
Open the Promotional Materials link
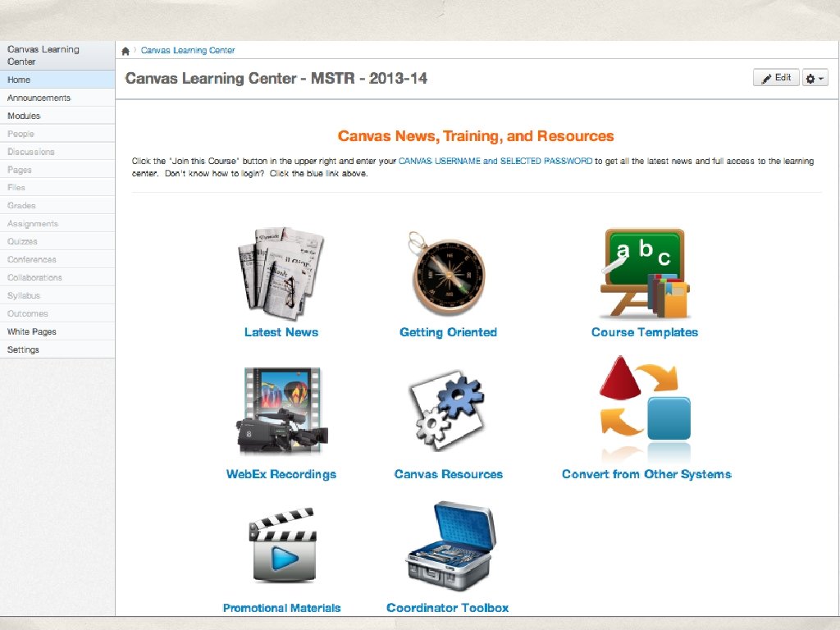[282, 608]
